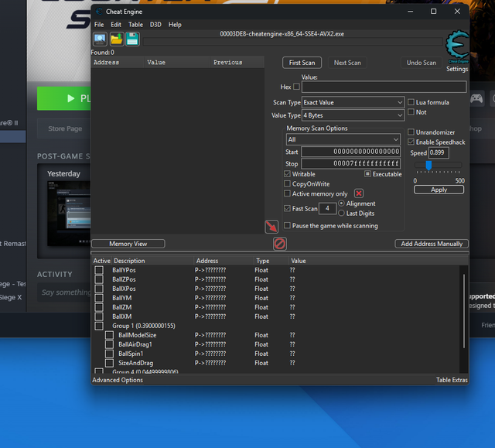Click the open file folder icon
The height and width of the screenshot is (448, 495).
click(x=116, y=39)
